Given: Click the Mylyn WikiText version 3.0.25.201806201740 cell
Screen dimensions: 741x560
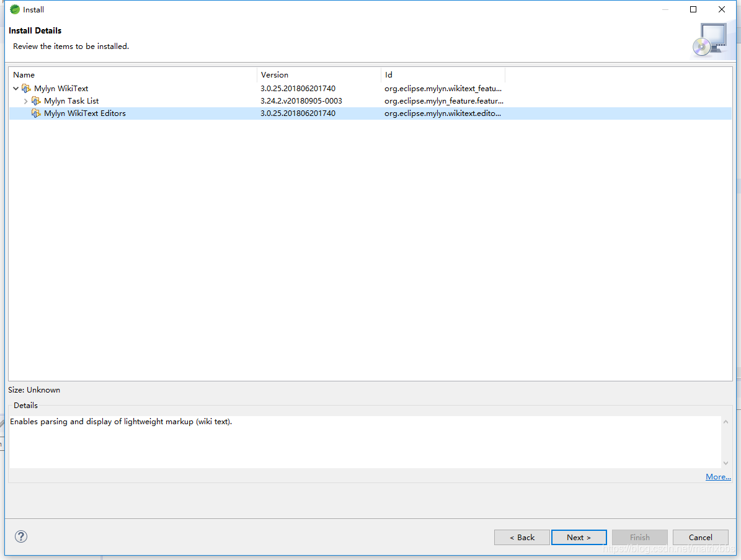Looking at the screenshot, I should click(x=298, y=88).
